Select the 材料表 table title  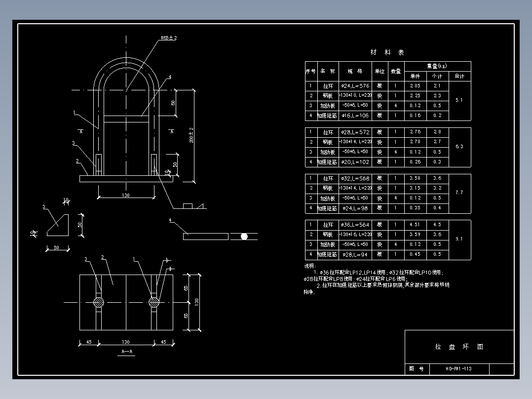pos(387,52)
